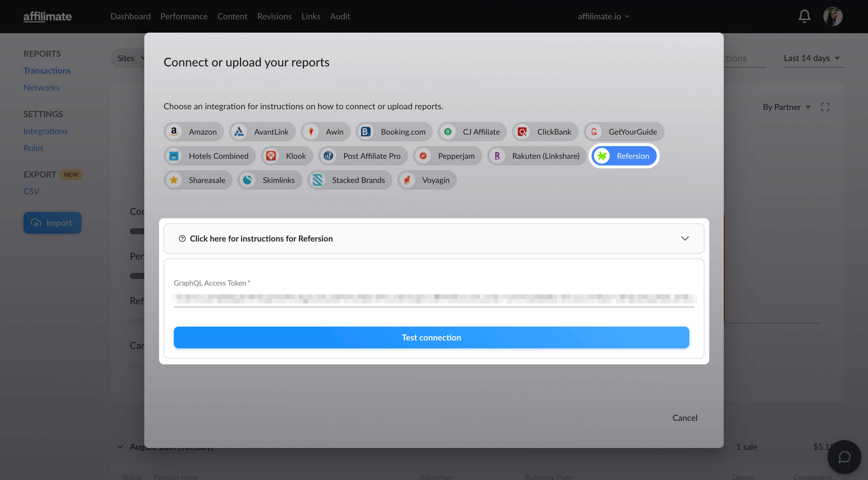868x480 pixels.
Task: Collapse the August date row chevron
Action: click(x=120, y=446)
